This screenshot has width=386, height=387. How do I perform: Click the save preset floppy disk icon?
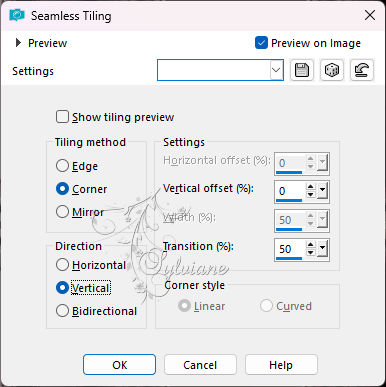pos(302,70)
